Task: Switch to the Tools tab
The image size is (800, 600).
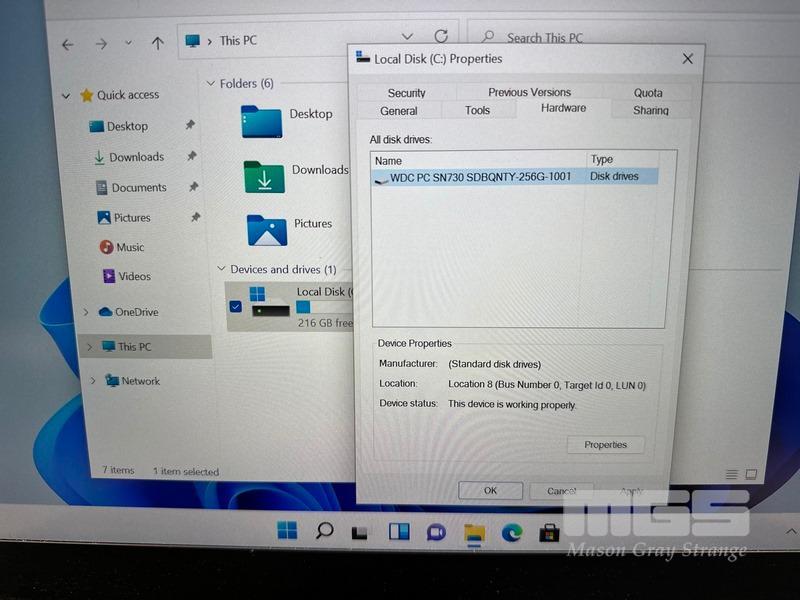Action: coord(477,110)
